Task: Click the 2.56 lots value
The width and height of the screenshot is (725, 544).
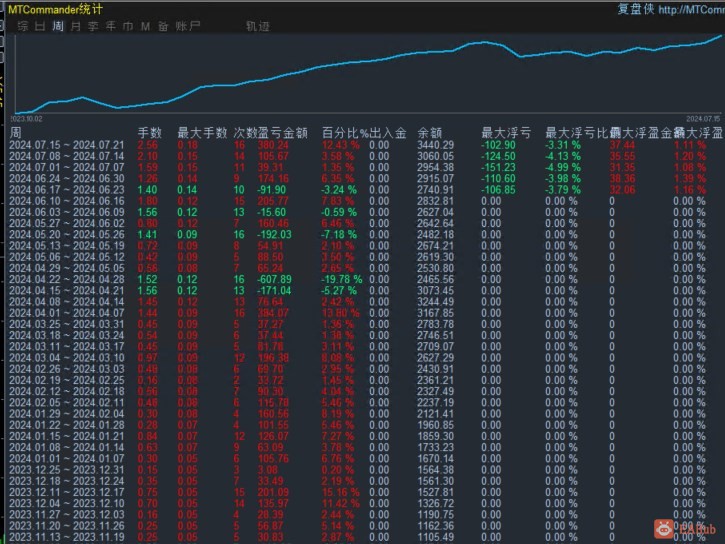Action: pos(147,145)
